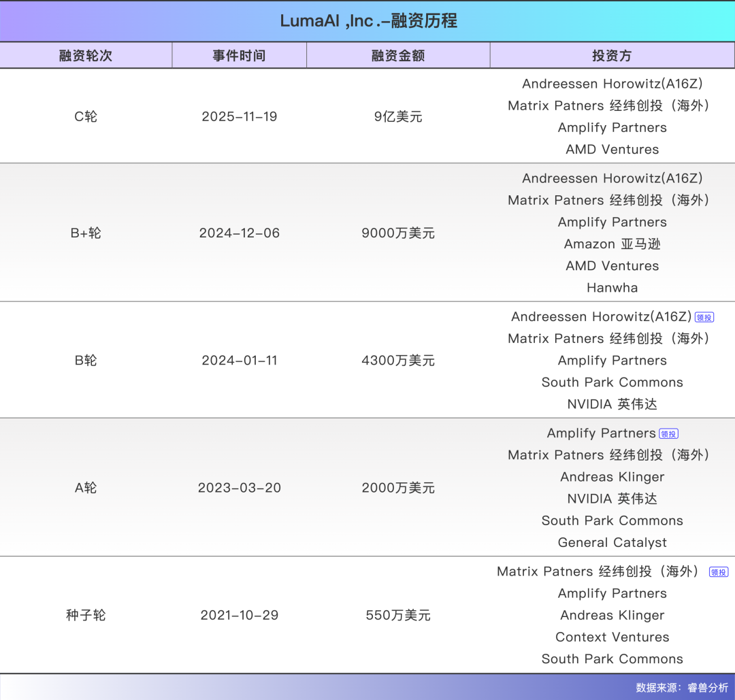
Task: Click NVIDIA 英伟达 in the A轮 row
Action: click(x=612, y=499)
